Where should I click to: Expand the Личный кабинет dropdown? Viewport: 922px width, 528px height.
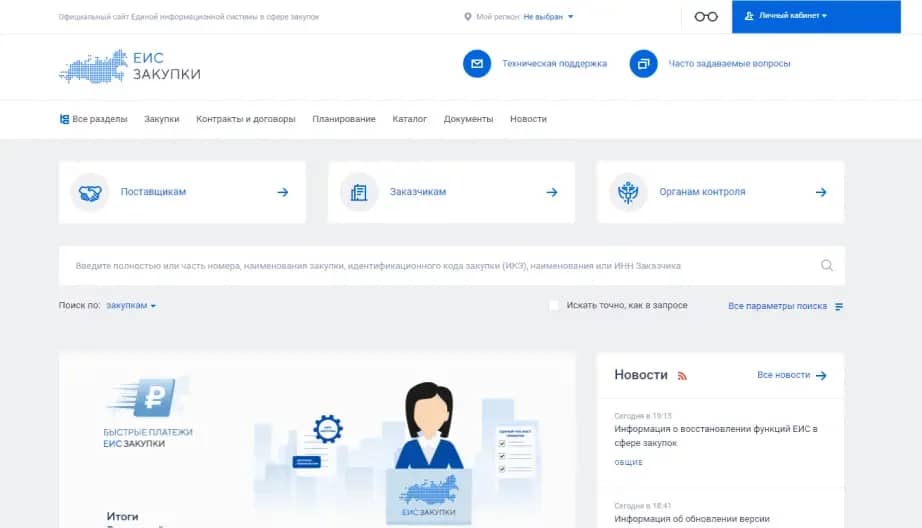coord(786,16)
